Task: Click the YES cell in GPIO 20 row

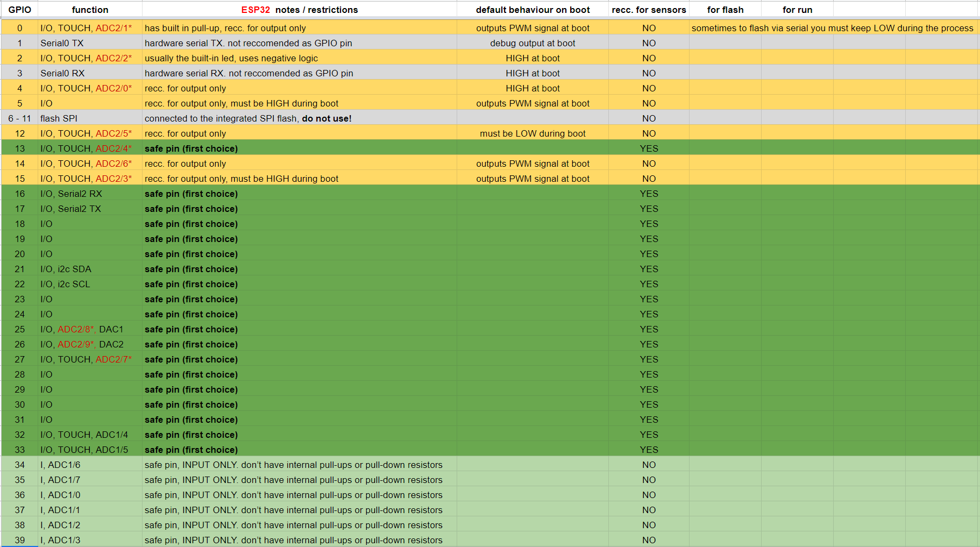Action: 649,254
